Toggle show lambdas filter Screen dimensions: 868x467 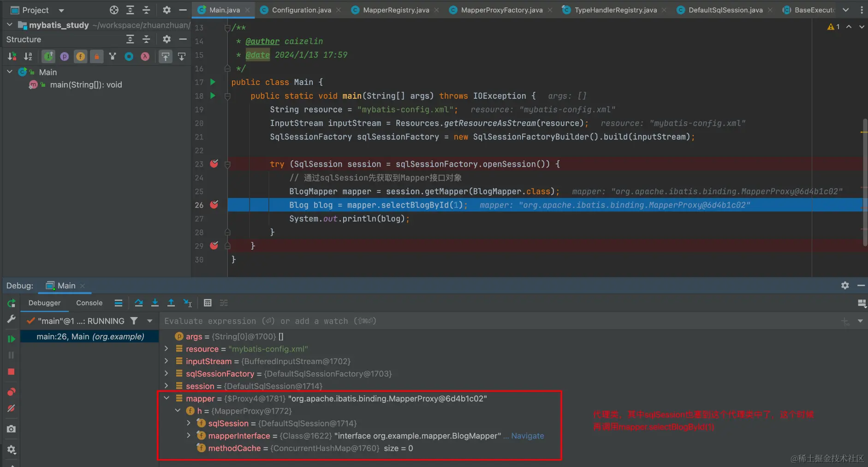(145, 56)
